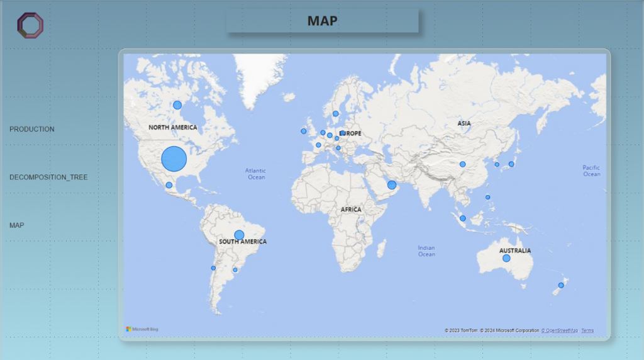Open the OpenStreetMap attribution link
Screen dimensions: 644x360
click(559, 330)
